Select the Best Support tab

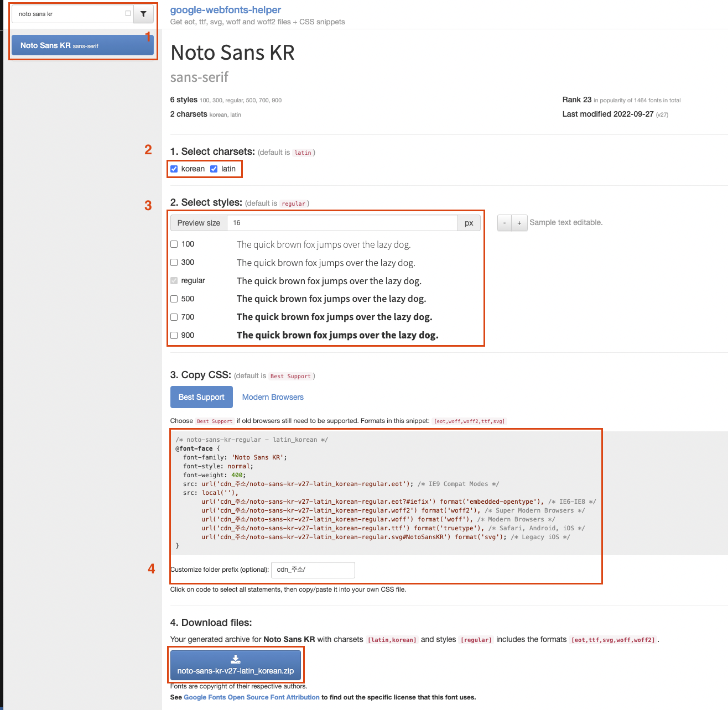[201, 397]
